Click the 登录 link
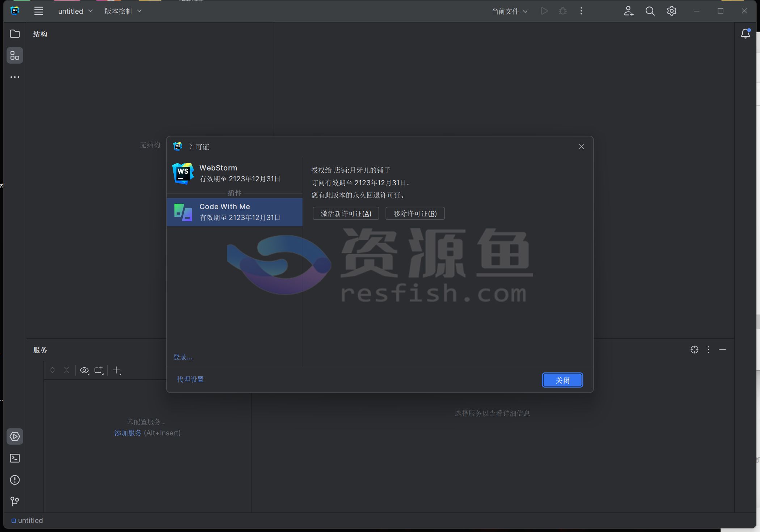The image size is (760, 532). click(183, 356)
